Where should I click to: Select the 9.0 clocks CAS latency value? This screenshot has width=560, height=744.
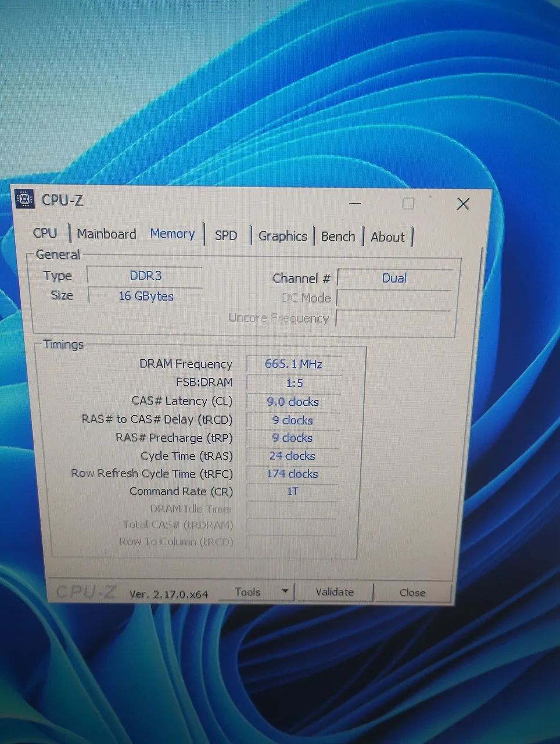(293, 402)
